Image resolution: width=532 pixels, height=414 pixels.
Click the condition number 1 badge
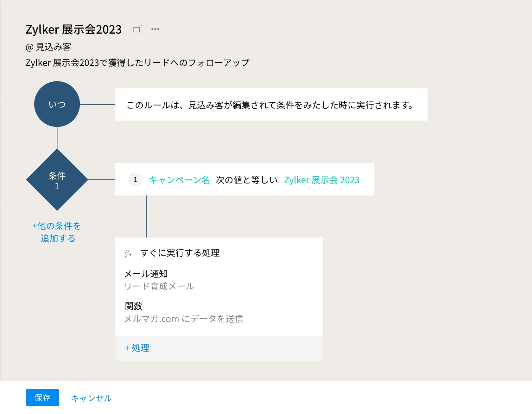136,180
